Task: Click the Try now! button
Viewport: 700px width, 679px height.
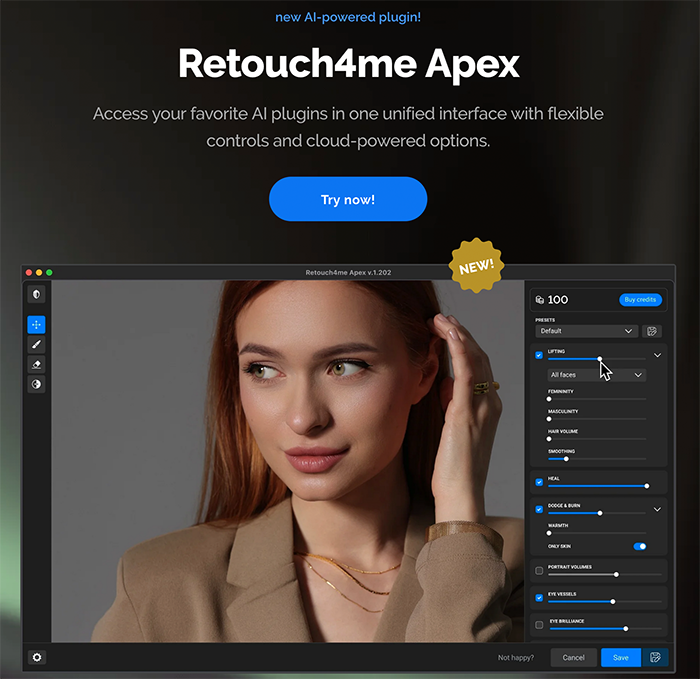Action: click(348, 199)
